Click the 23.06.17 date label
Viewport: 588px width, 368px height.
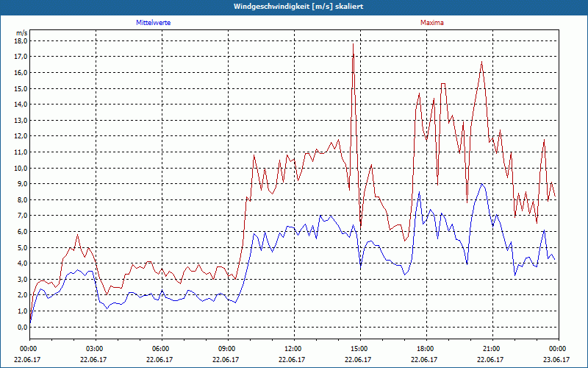[x=556, y=359]
